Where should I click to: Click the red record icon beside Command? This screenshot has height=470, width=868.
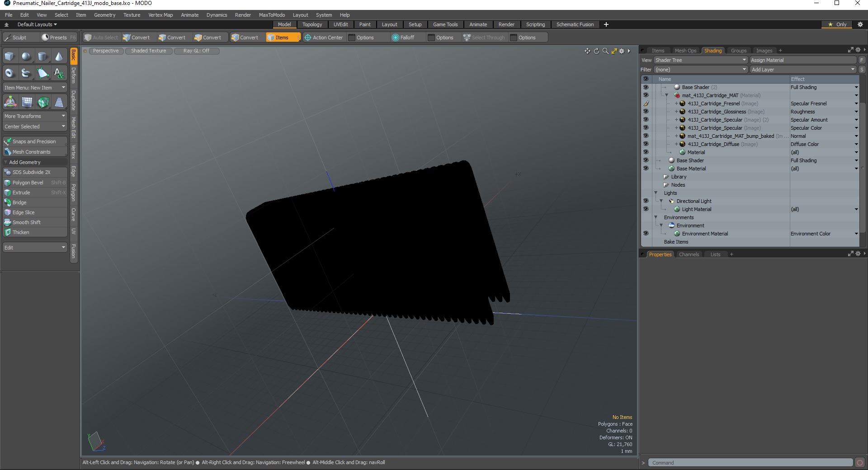[860, 462]
